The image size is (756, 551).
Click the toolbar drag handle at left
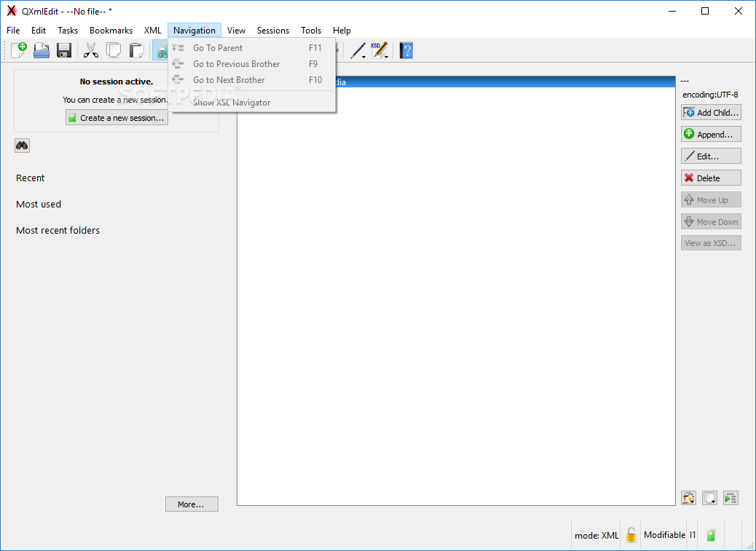[x=5, y=50]
